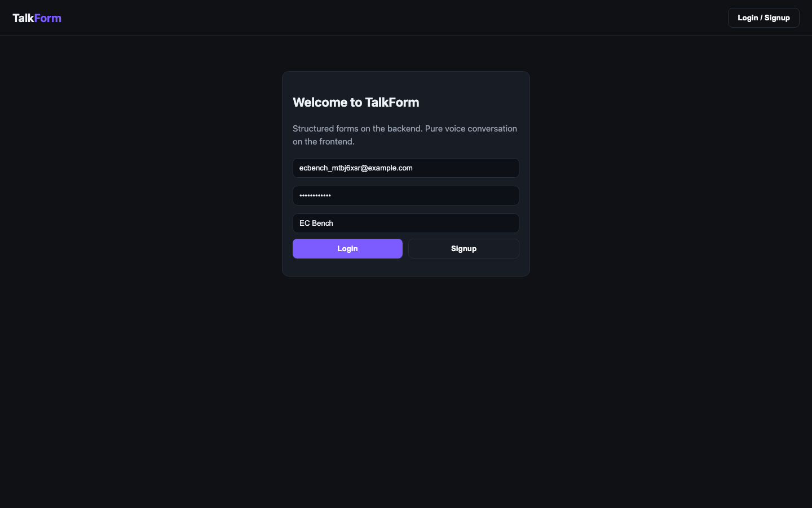Click the password dots in second field
The image size is (812, 508).
coord(315,196)
